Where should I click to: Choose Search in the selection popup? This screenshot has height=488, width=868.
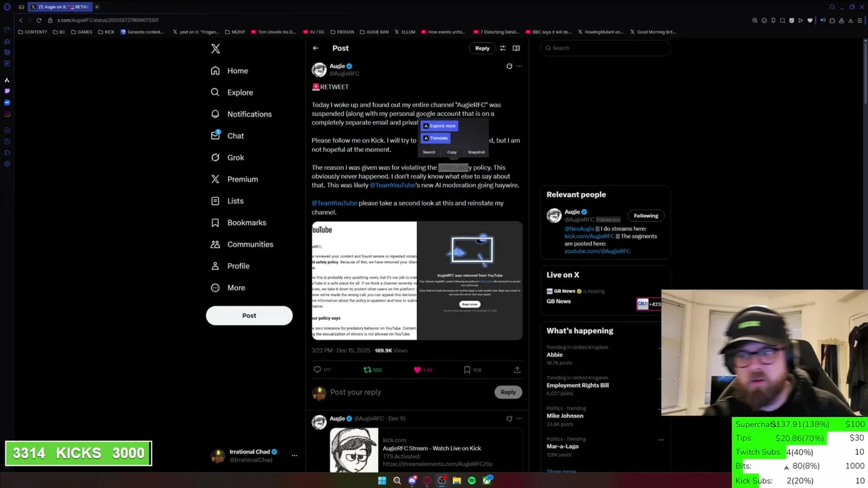429,152
